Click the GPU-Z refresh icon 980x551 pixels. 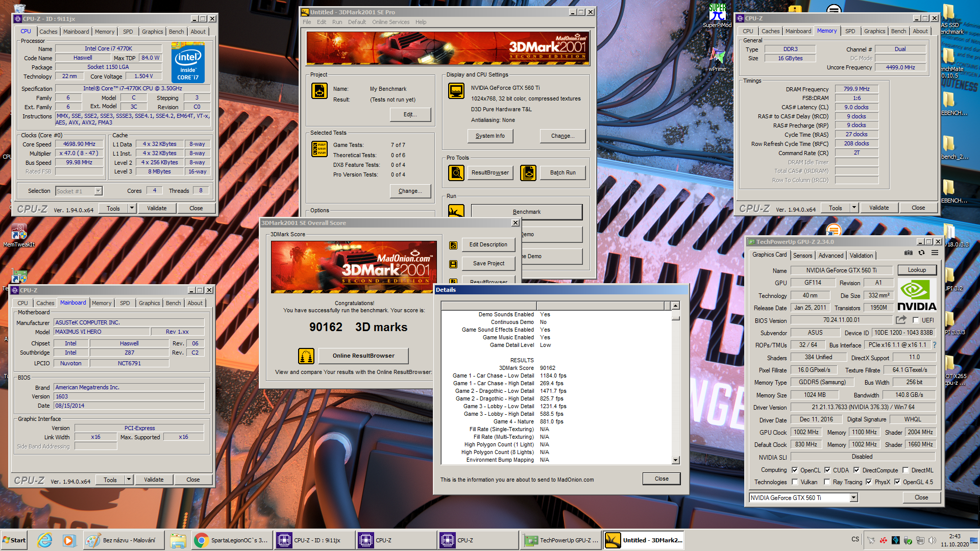pyautogui.click(x=921, y=253)
